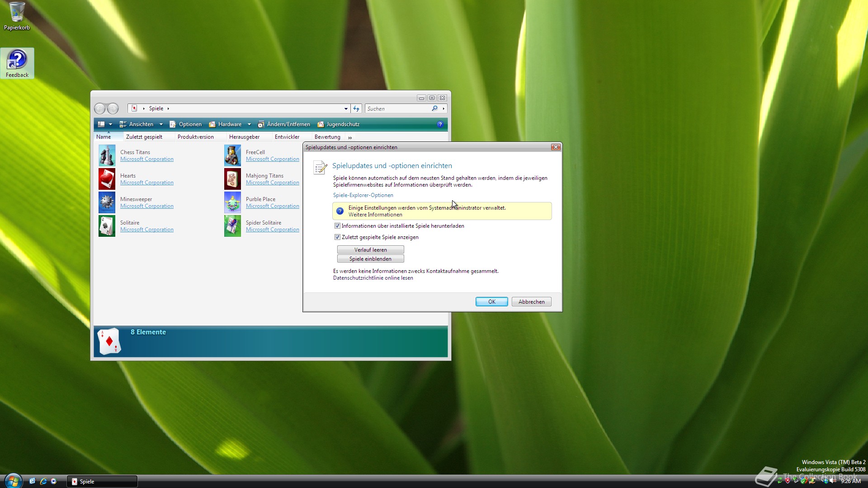Click the OK button in the dialog

491,302
